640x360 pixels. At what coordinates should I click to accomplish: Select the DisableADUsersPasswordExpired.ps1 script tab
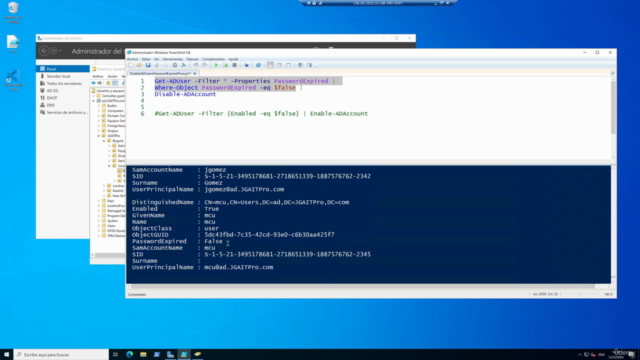160,73
